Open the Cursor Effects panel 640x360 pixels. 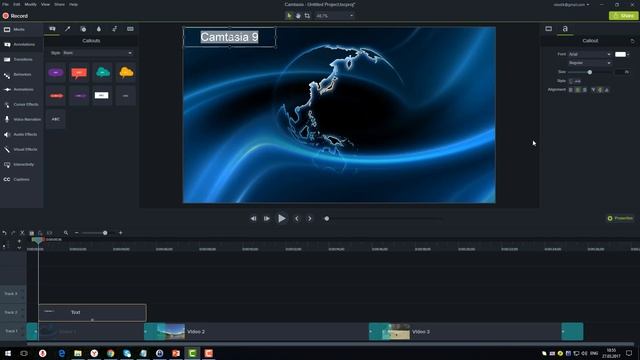click(x=21, y=104)
